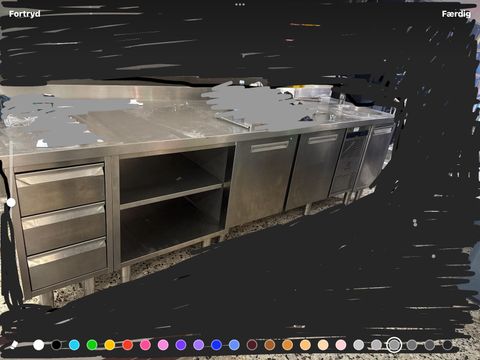Choose the hot pink color swatch
This screenshot has width=480, height=360.
[145, 345]
